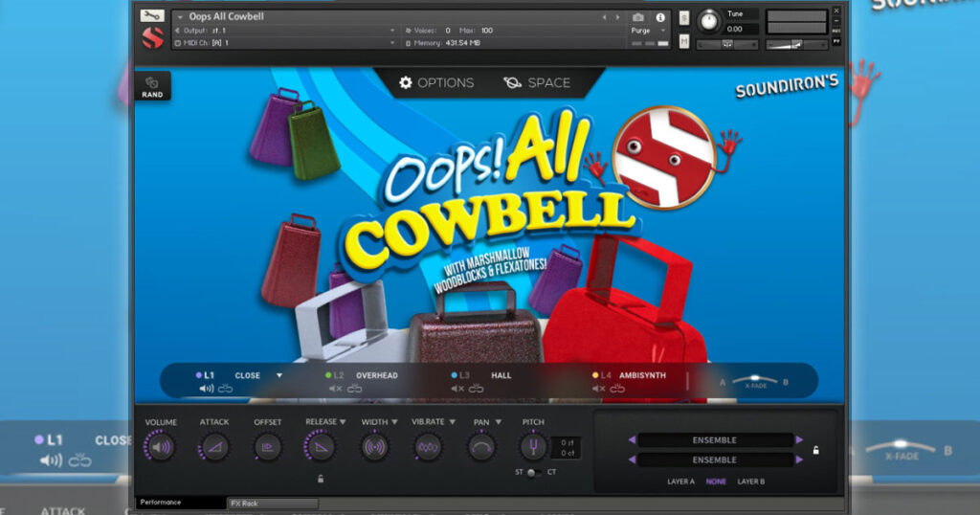
Task: Open the Release dropdown arrow
Action: 343,422
